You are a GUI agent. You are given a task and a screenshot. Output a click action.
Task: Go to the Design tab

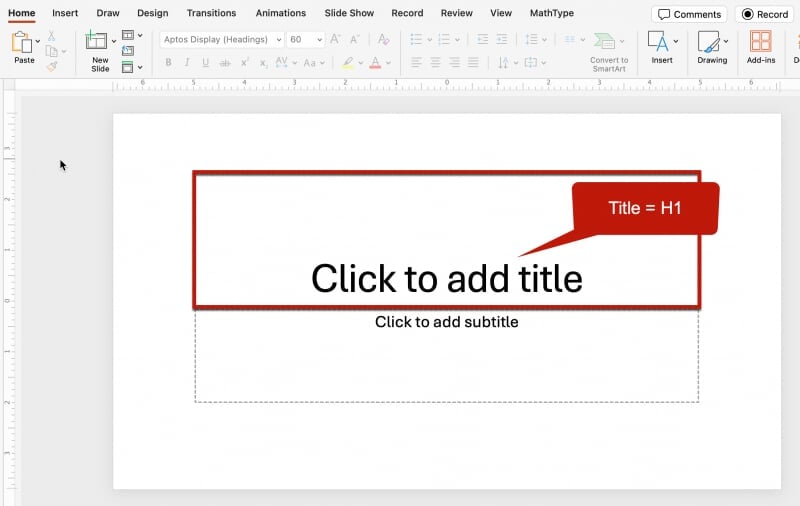[153, 13]
